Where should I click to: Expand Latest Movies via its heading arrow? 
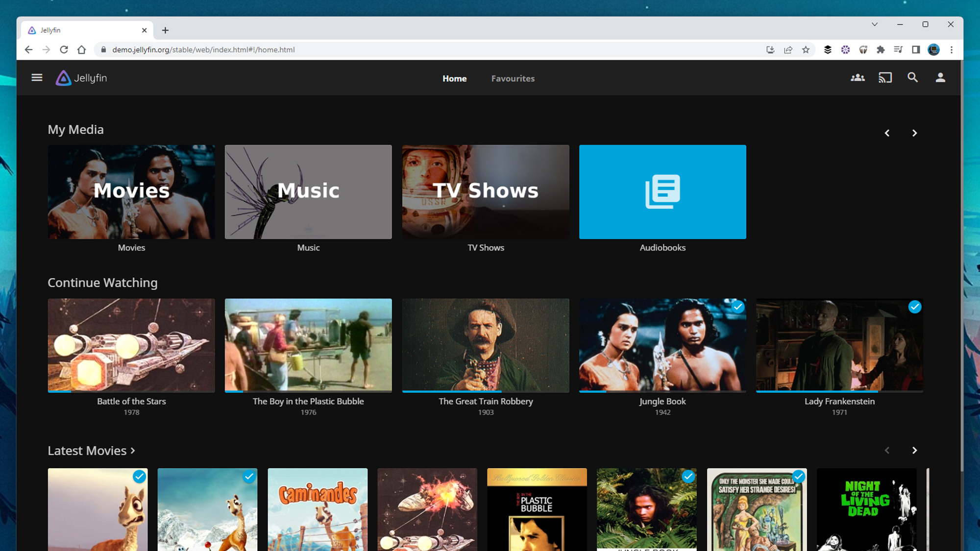(x=133, y=451)
